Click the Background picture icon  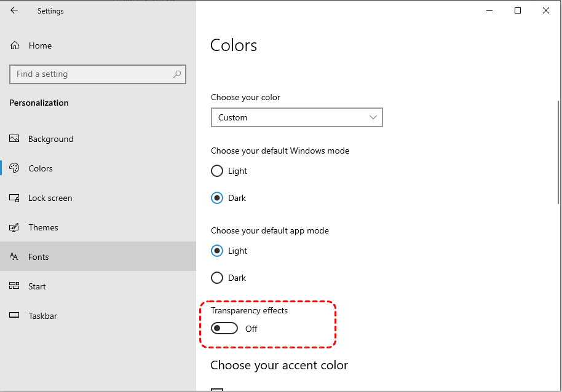[14, 139]
